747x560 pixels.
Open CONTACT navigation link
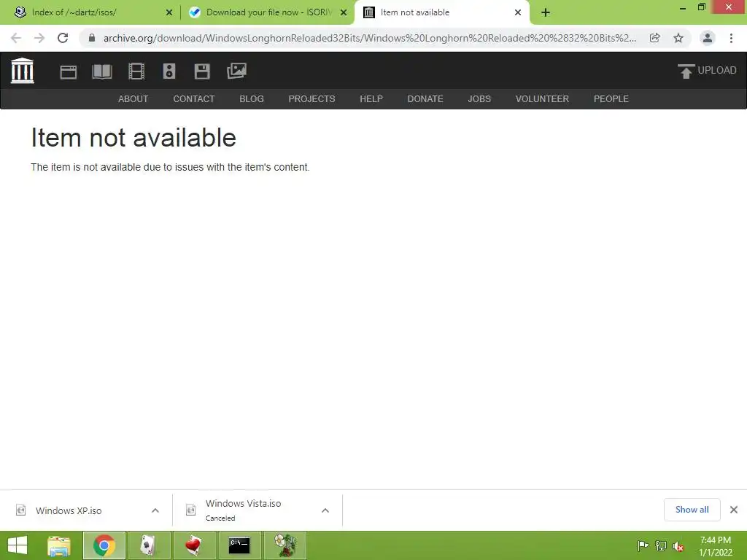194,99
